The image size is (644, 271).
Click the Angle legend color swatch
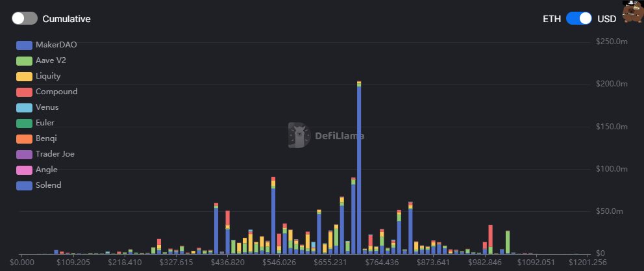24,170
